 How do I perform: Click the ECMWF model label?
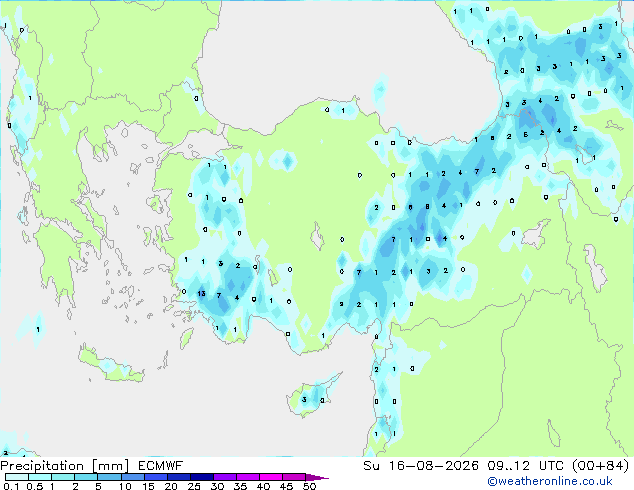tap(161, 466)
